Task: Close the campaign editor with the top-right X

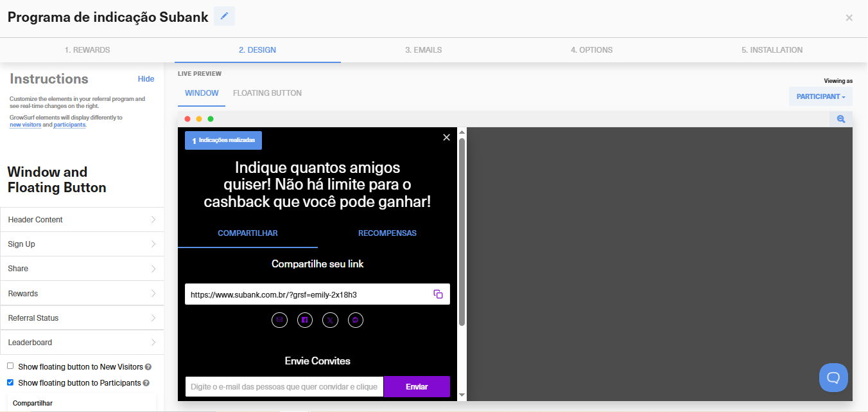Action: pos(849,18)
